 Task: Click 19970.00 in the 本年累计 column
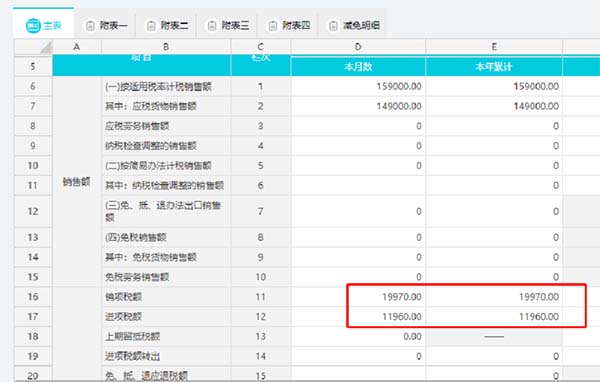coord(539,297)
